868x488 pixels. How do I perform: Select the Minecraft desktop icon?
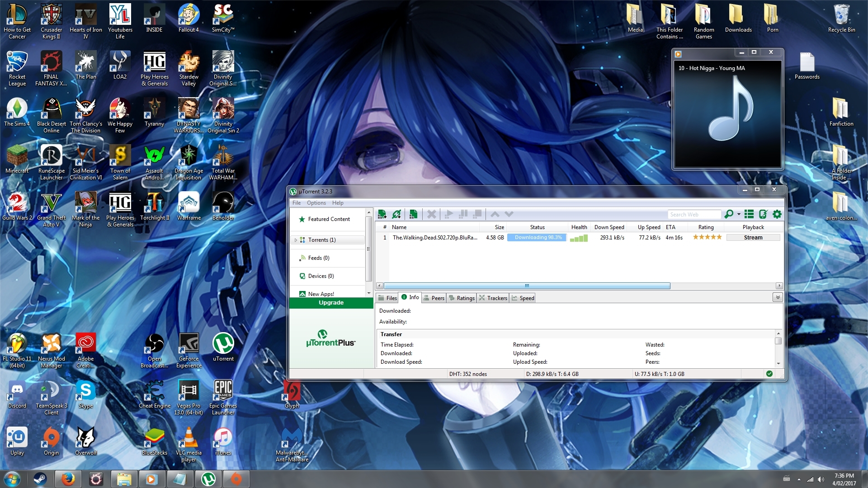pyautogui.click(x=17, y=159)
